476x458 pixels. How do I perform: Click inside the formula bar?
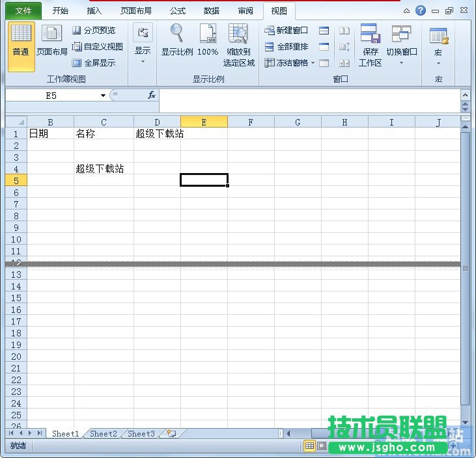pyautogui.click(x=310, y=100)
